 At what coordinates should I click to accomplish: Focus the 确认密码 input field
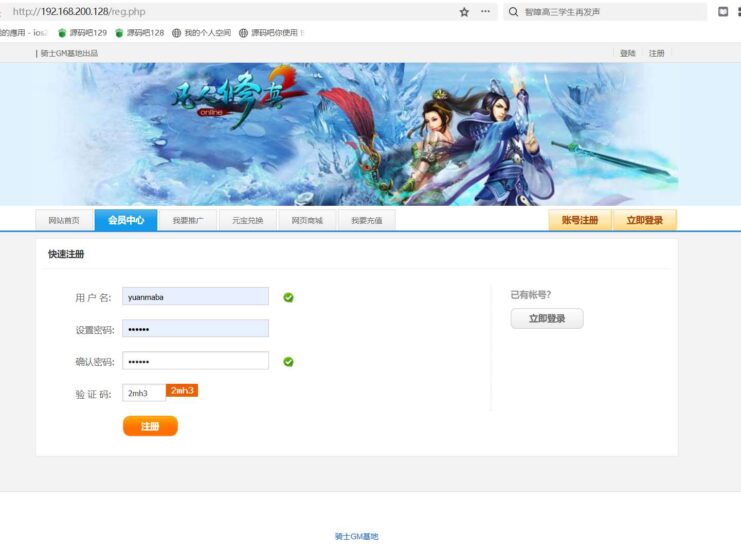point(195,361)
